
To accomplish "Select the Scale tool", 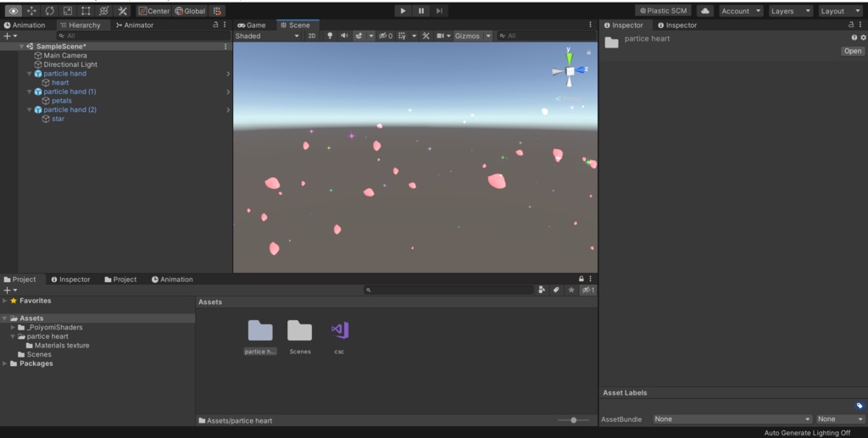I will point(68,10).
